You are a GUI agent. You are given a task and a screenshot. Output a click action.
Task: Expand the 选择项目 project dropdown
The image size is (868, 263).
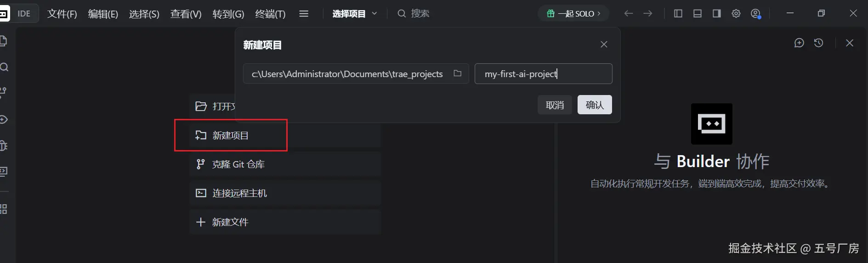(x=355, y=14)
